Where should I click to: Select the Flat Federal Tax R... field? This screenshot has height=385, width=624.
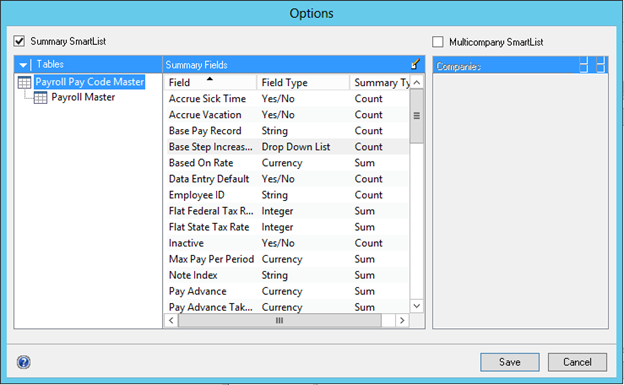pyautogui.click(x=211, y=211)
